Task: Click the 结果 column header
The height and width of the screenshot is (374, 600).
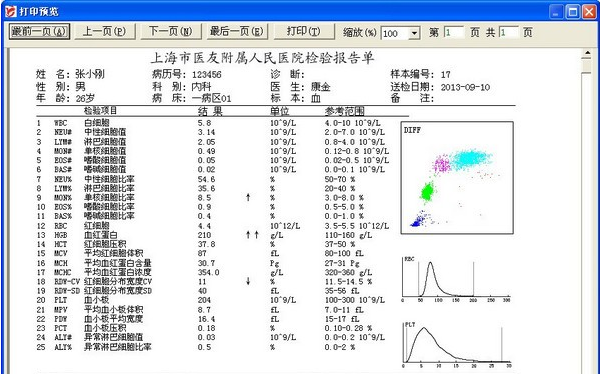Action: (x=210, y=111)
